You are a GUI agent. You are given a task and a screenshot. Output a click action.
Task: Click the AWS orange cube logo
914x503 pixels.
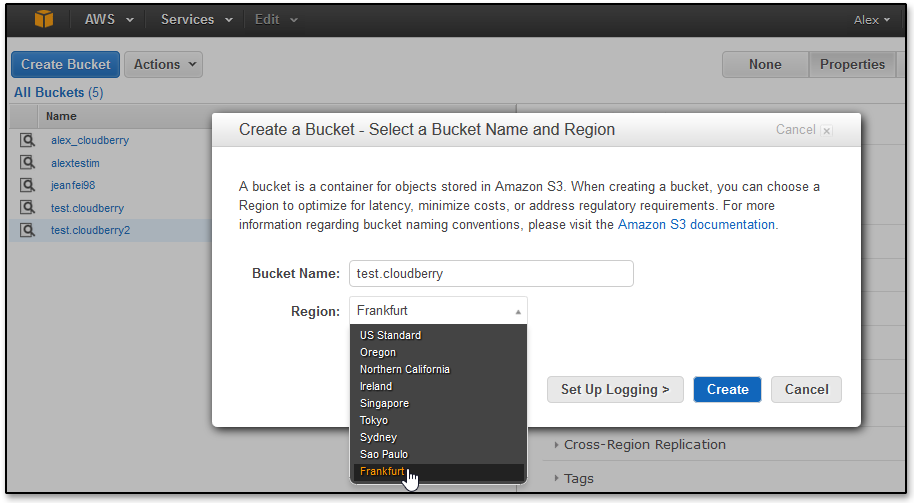click(44, 20)
